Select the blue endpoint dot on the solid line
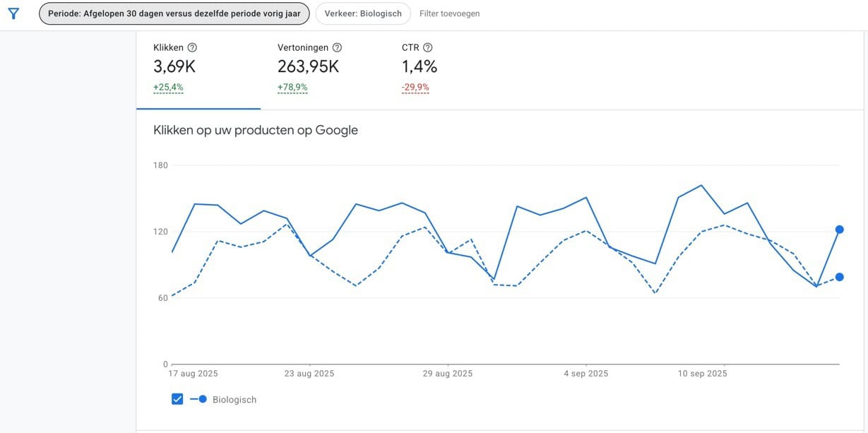Screen dimensions: 868x433 [x=839, y=229]
